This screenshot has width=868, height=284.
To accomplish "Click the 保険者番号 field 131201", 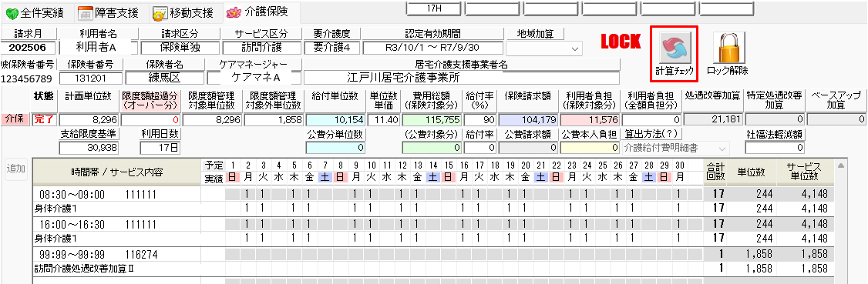I will click(x=90, y=79).
